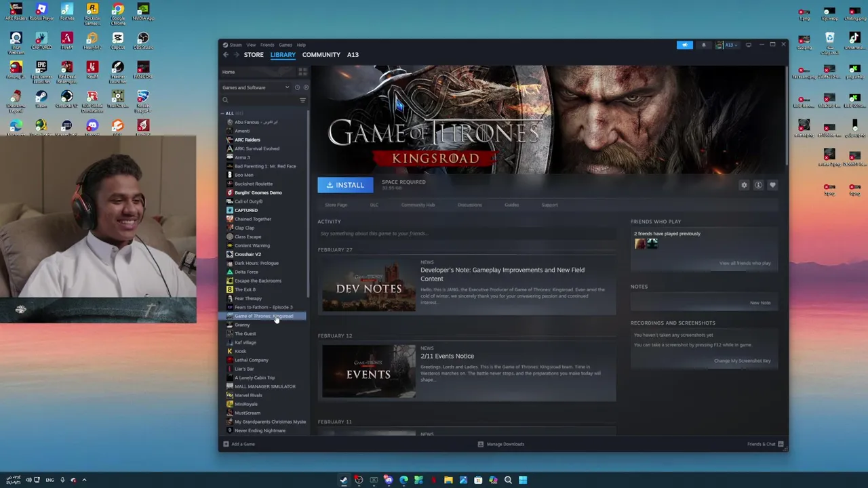Open the Games menu

(285, 45)
